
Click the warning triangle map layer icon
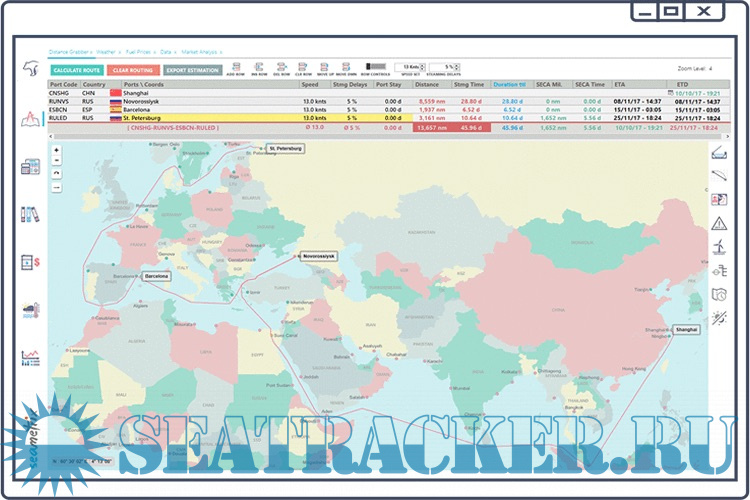pyautogui.click(x=719, y=223)
